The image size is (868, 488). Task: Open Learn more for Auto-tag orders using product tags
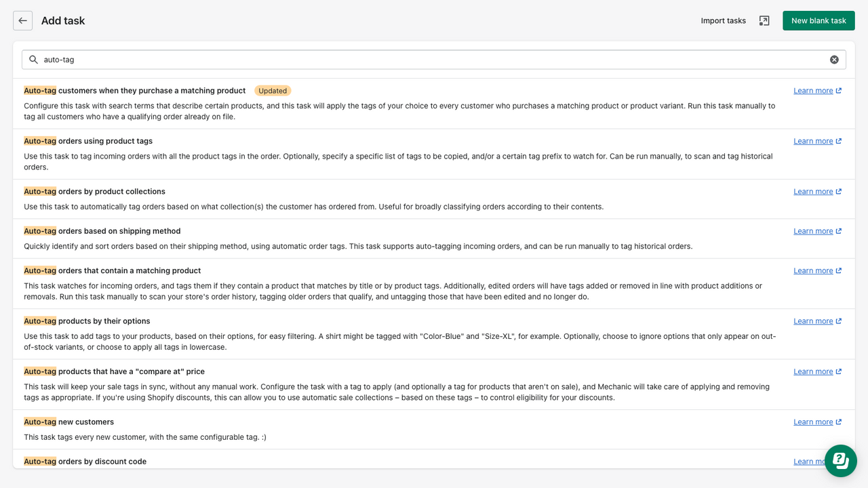812,140
